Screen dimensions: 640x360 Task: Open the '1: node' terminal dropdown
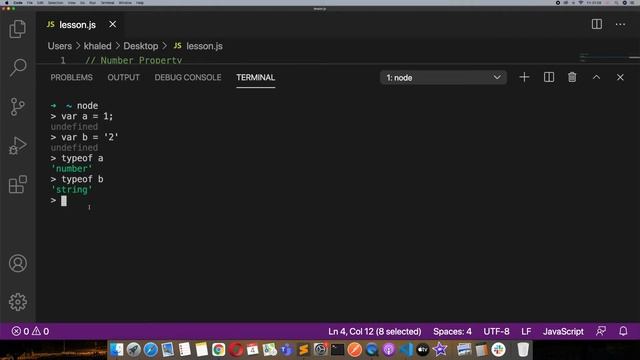pos(443,78)
